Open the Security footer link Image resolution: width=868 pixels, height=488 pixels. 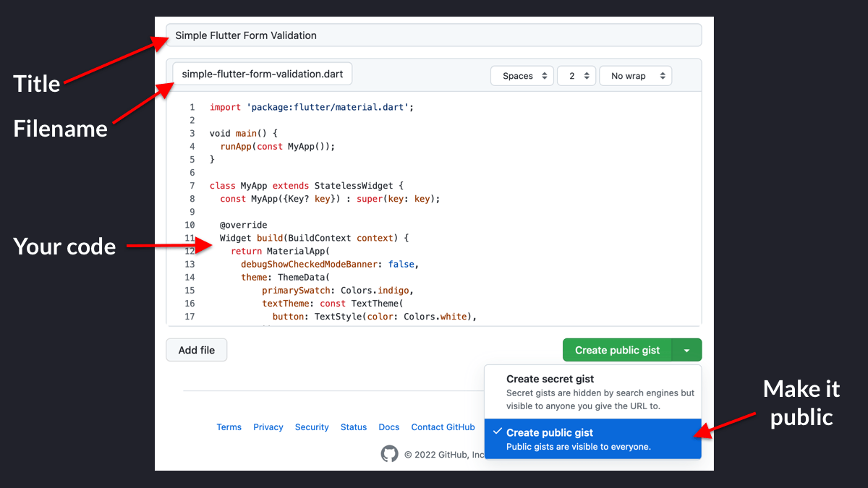point(312,427)
